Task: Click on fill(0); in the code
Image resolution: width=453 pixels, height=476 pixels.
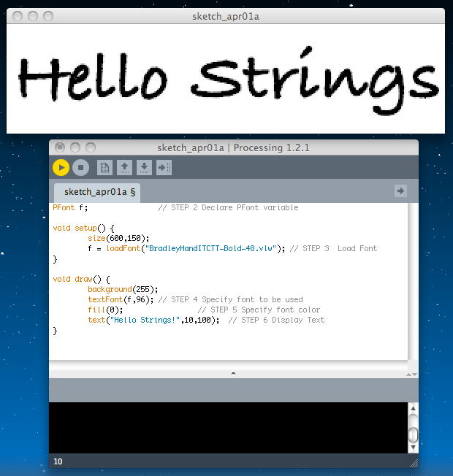Action: 105,310
